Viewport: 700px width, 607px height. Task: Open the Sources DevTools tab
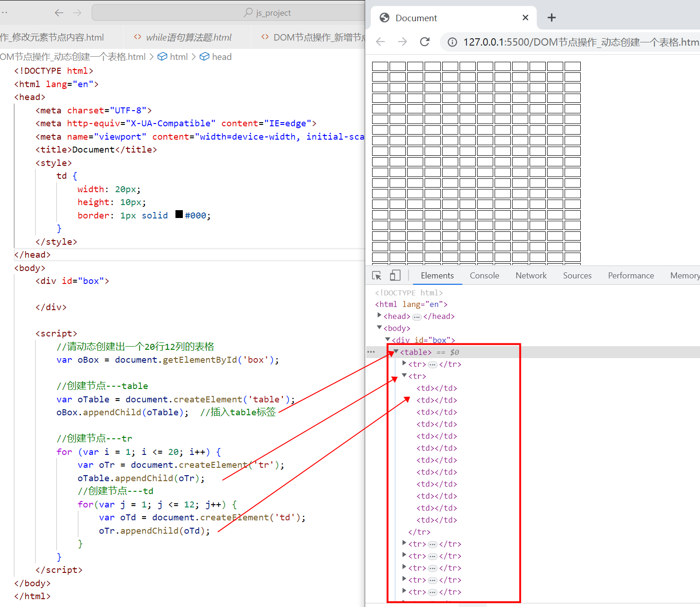[577, 276]
